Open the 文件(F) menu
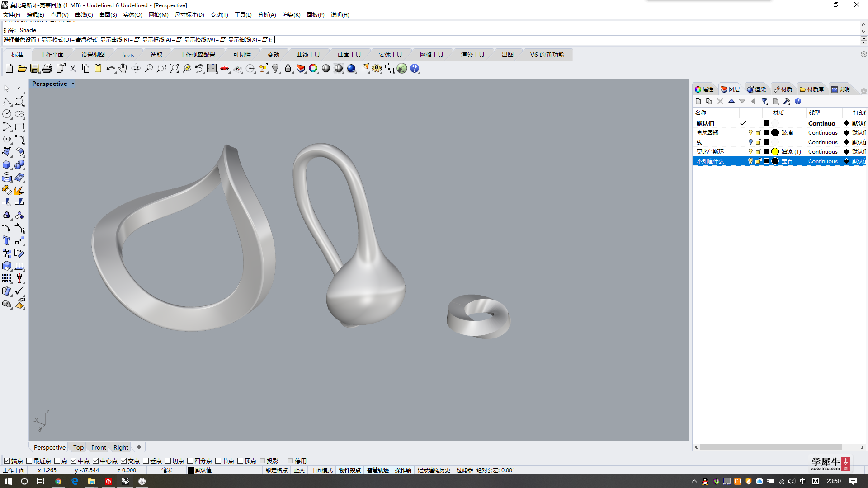Image resolution: width=868 pixels, height=488 pixels. click(12, 15)
